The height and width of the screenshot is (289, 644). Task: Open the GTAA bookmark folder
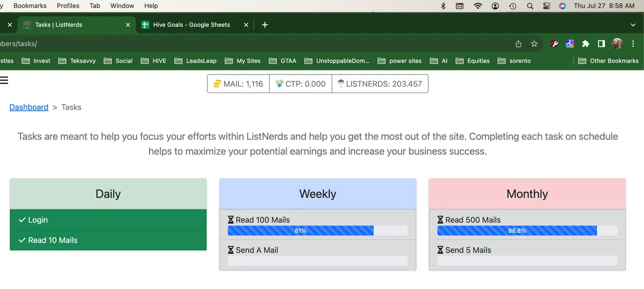pos(283,61)
